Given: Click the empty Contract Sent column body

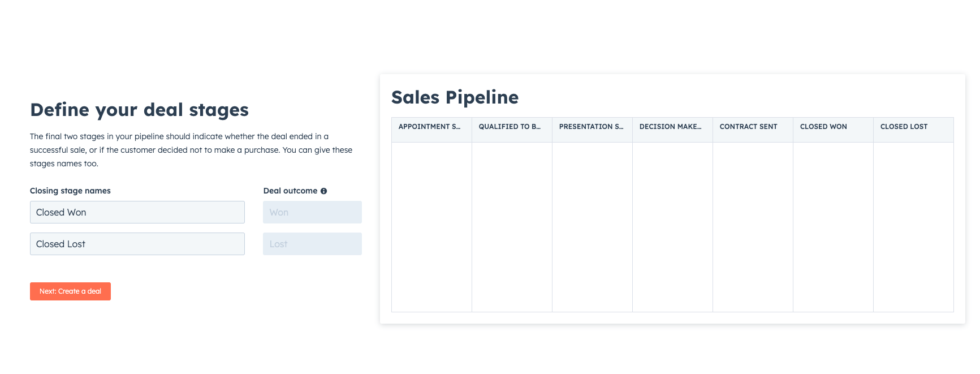Looking at the screenshot, I should [753, 226].
